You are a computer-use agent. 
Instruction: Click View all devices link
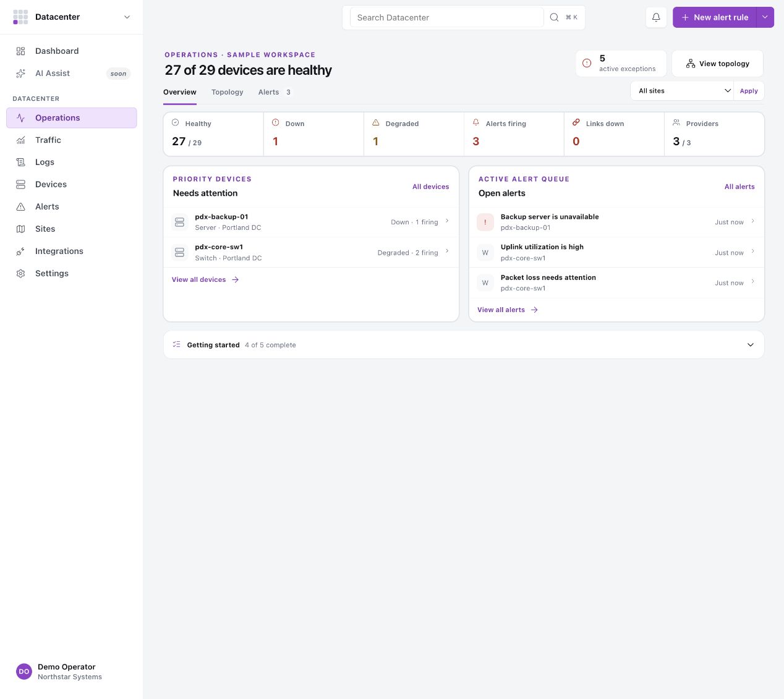[205, 280]
